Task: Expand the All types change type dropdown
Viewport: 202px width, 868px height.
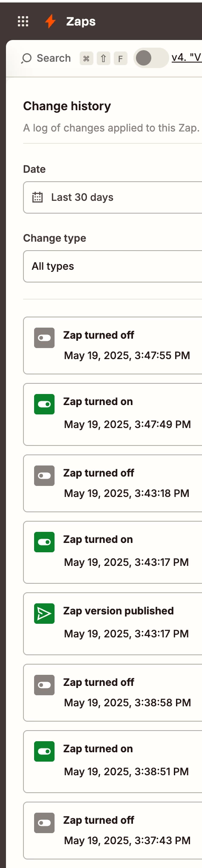Action: coord(113,266)
